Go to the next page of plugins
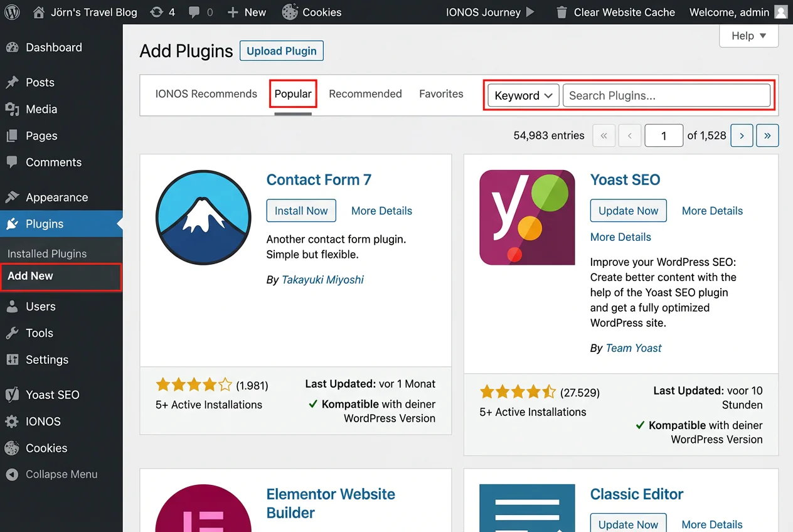Screen dimensions: 793x532 (x=742, y=136)
